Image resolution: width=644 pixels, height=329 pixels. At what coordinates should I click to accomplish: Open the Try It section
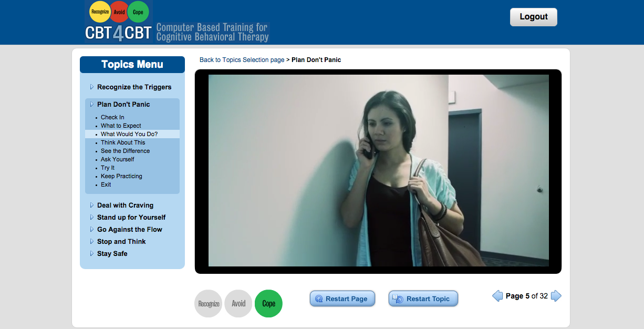(108, 168)
